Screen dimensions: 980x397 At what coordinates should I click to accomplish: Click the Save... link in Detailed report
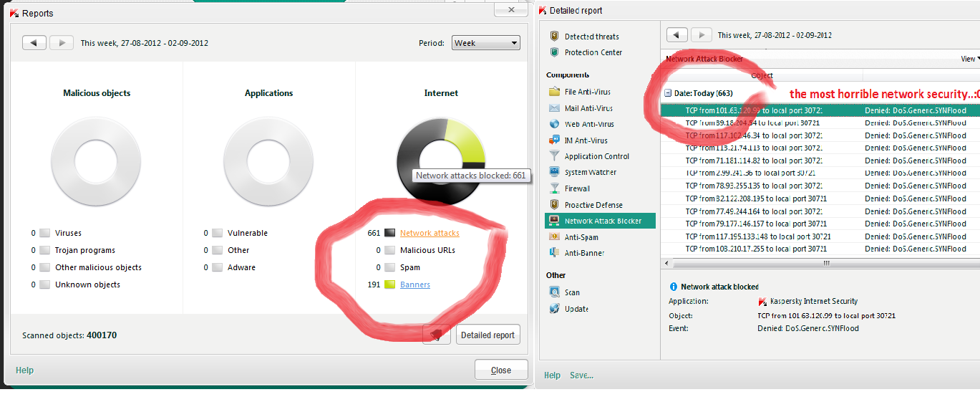click(x=581, y=376)
